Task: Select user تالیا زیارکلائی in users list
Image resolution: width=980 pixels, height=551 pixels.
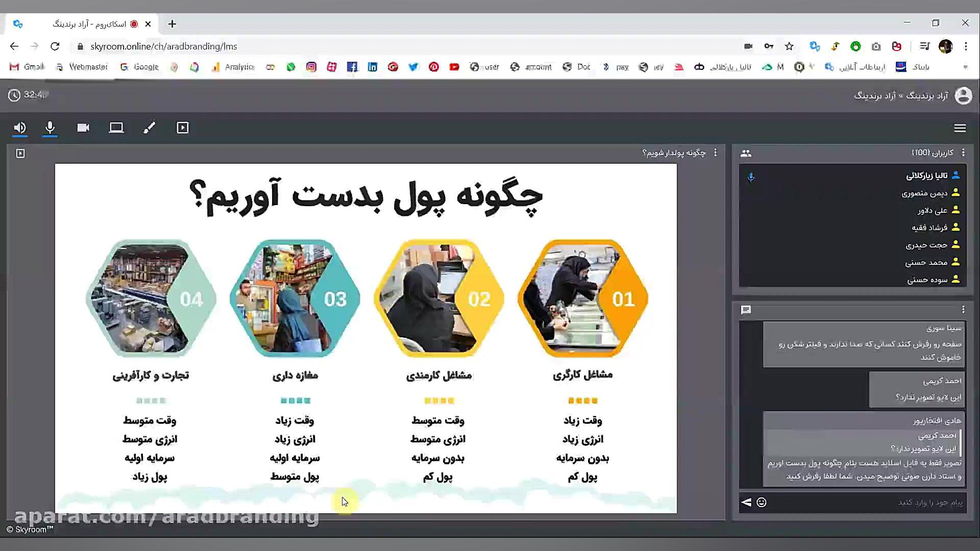Action: click(926, 176)
